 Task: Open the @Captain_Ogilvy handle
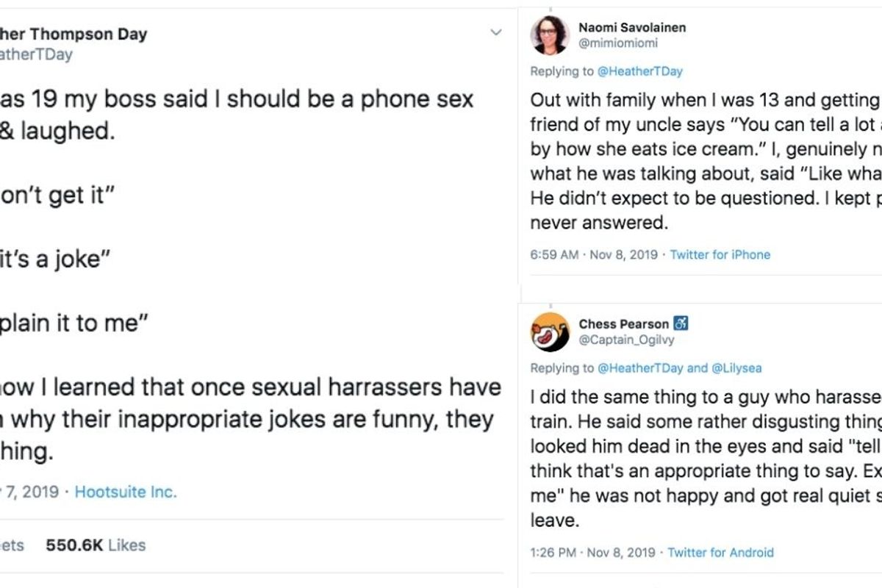click(x=626, y=340)
